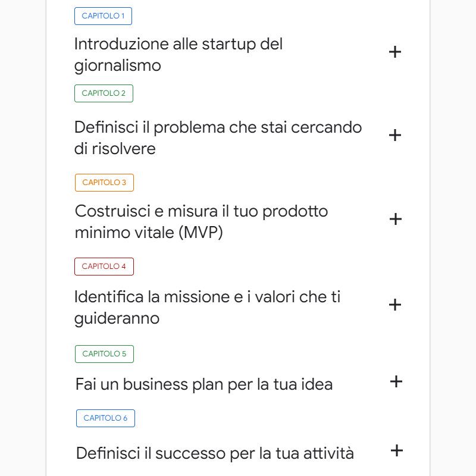
Task: Select the green CAPITOLO 5 badge
Action: (104, 353)
